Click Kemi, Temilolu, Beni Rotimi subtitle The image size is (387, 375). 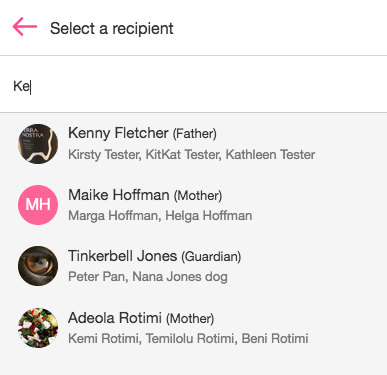point(188,339)
